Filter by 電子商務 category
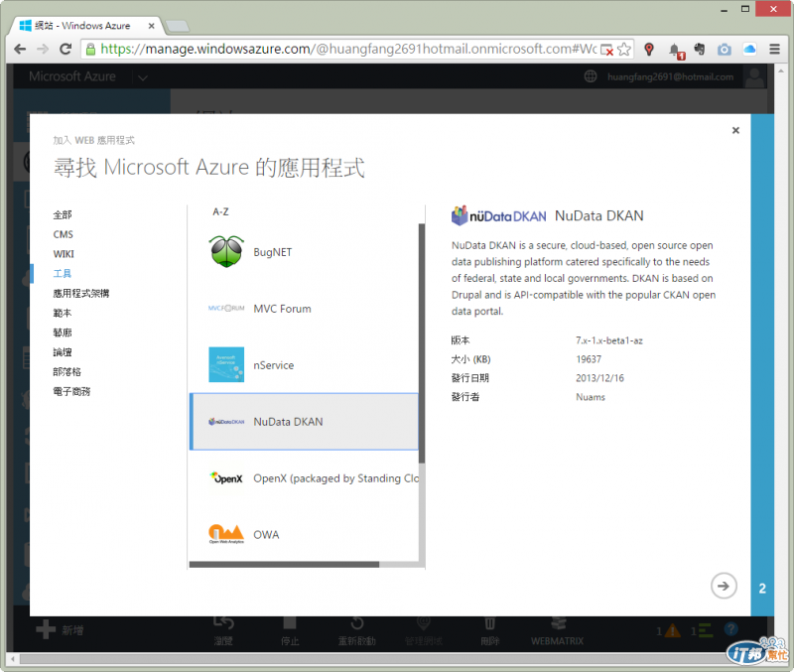794x672 pixels. click(x=71, y=391)
